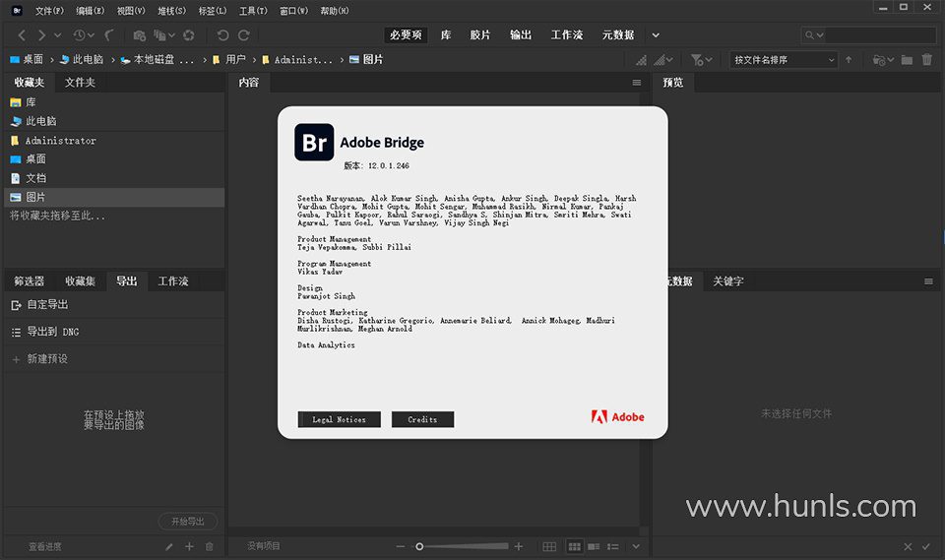Switch to the 工作流 workspace
945x560 pixels.
click(567, 35)
